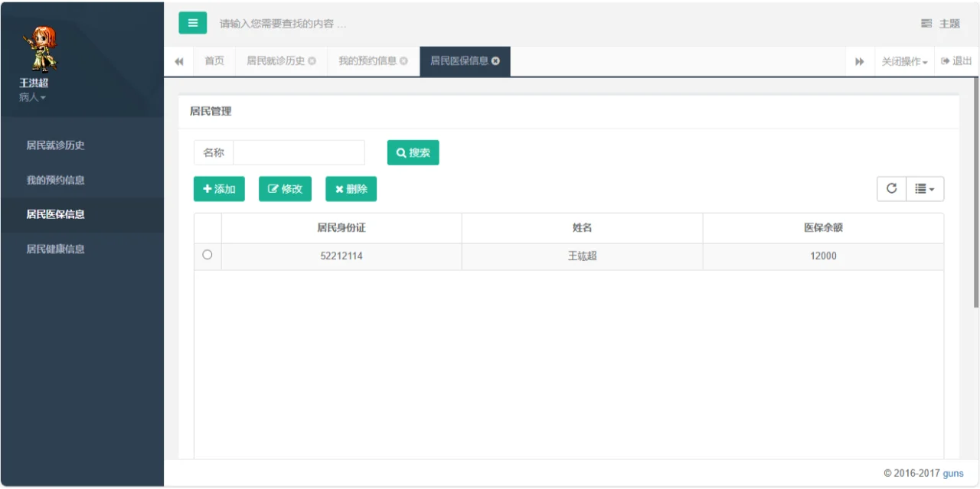The height and width of the screenshot is (489, 980).
Task: Close the active 居民医保信息 tab
Action: [496, 61]
